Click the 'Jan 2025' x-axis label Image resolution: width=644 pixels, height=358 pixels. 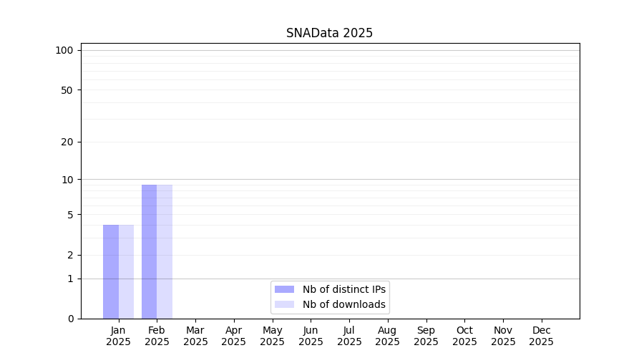click(x=118, y=336)
